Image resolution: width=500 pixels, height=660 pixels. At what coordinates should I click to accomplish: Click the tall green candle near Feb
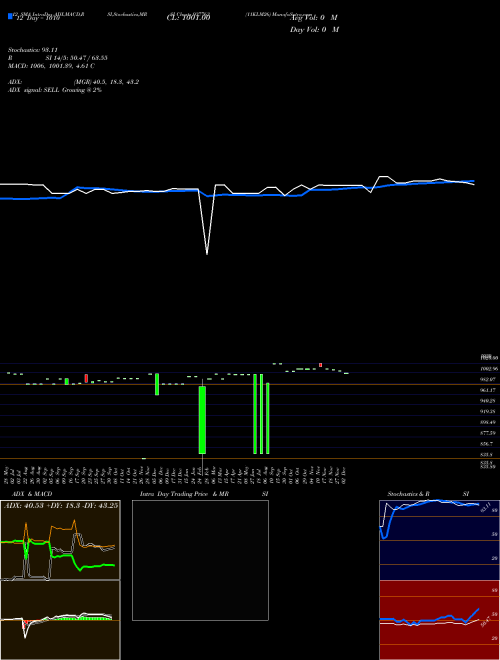click(202, 420)
